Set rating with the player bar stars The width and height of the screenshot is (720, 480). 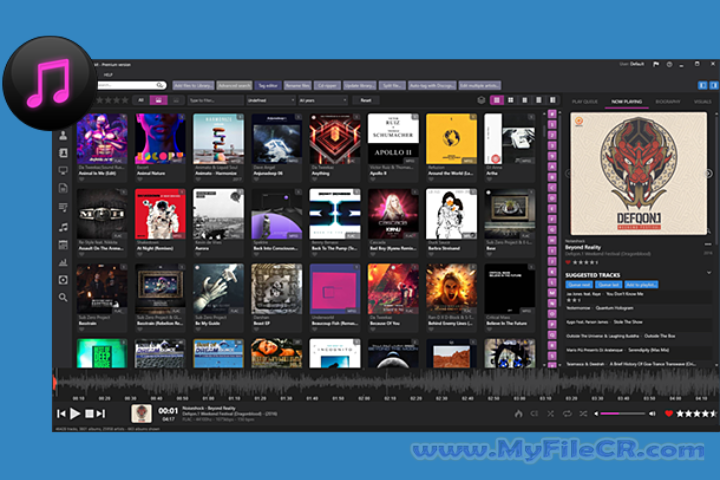(696, 414)
